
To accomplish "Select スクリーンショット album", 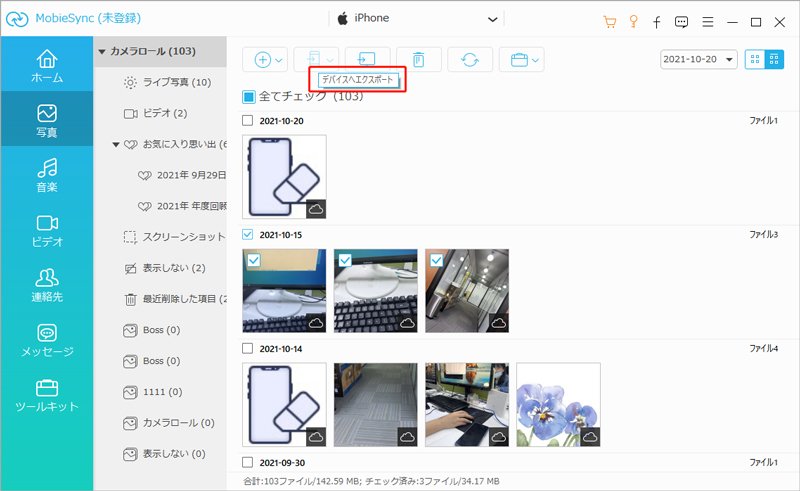I will click(x=174, y=237).
